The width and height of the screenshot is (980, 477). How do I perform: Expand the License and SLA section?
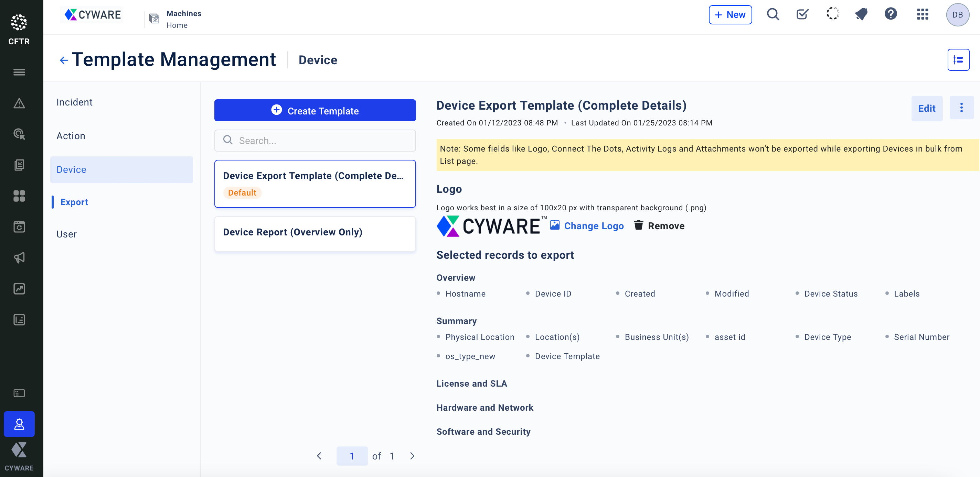point(471,384)
